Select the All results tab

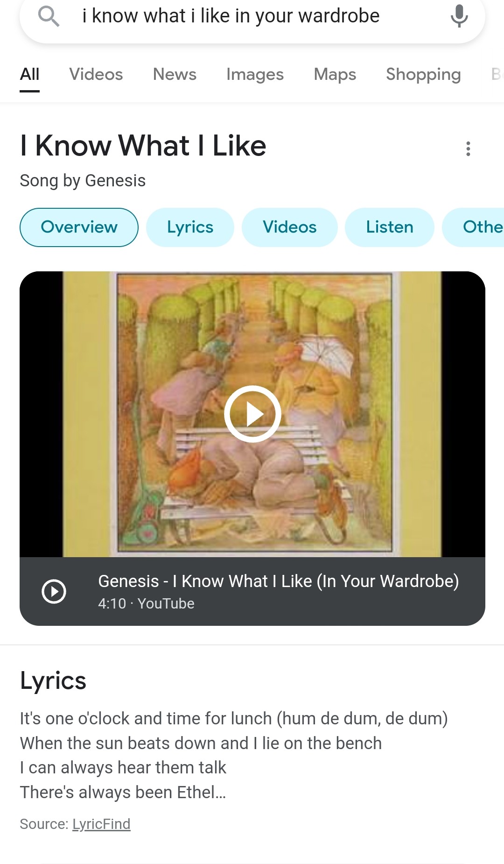(x=29, y=74)
